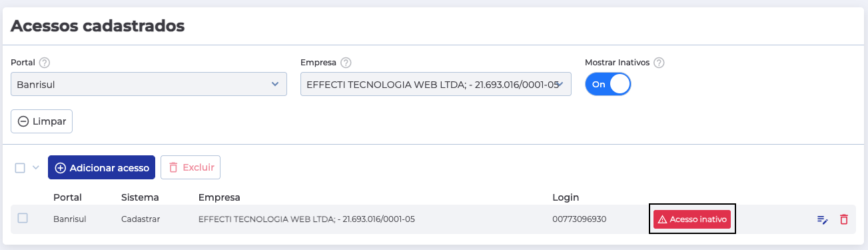Screen dimensions: 868x250
Task: Click the edit pencil icon for Banrisul row
Action: [x=823, y=219]
